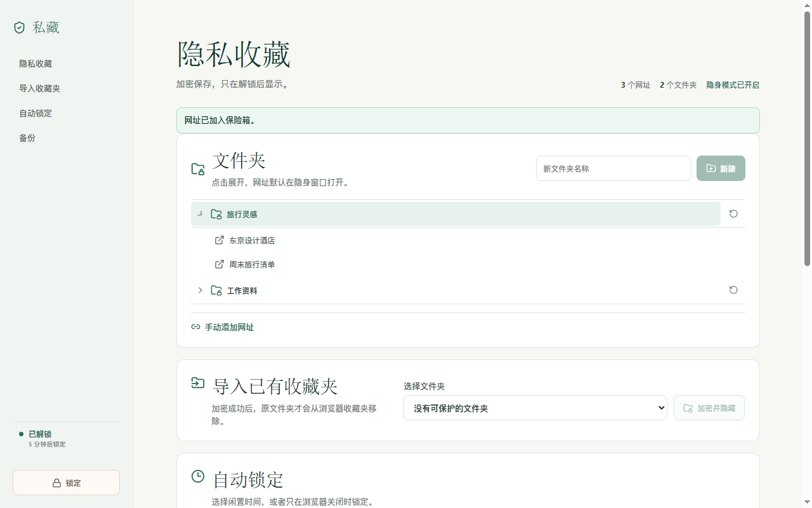Image resolution: width=812 pixels, height=508 pixels.
Task: Click the 3 个网址 counter
Action: tap(636, 85)
